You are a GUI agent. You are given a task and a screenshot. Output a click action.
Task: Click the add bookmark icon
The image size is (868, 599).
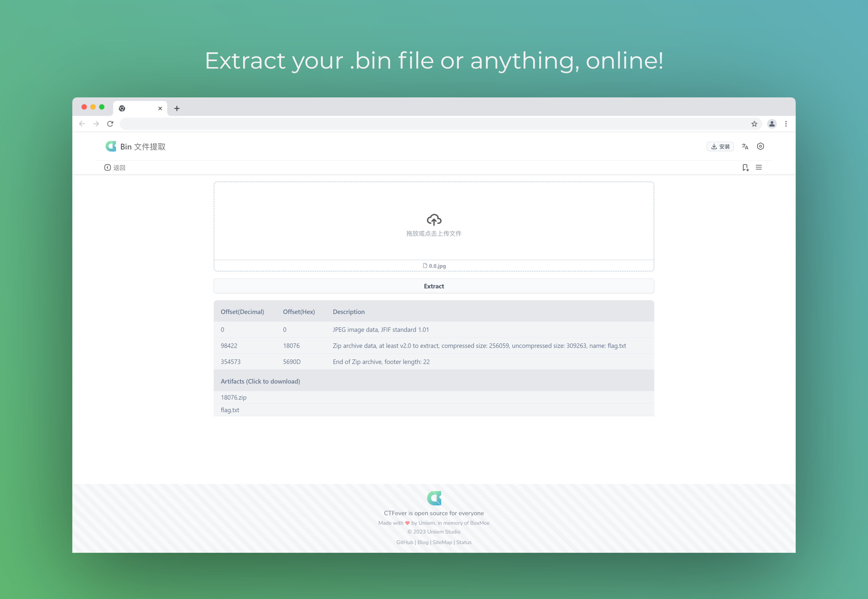click(x=745, y=168)
